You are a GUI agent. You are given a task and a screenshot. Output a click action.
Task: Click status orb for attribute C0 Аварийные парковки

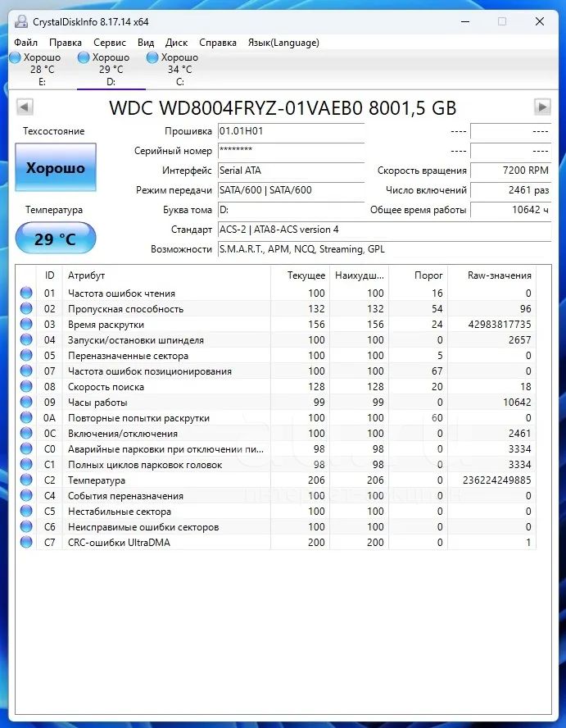26,449
